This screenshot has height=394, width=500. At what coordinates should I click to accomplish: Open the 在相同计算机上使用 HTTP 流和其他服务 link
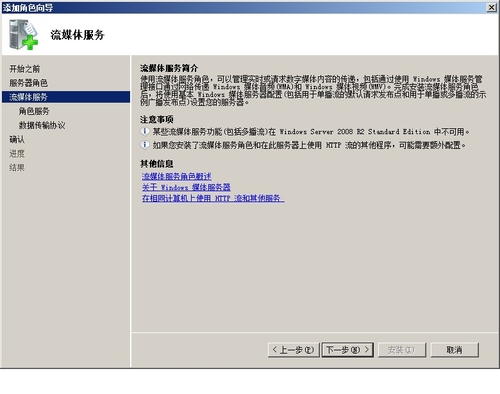(x=213, y=198)
